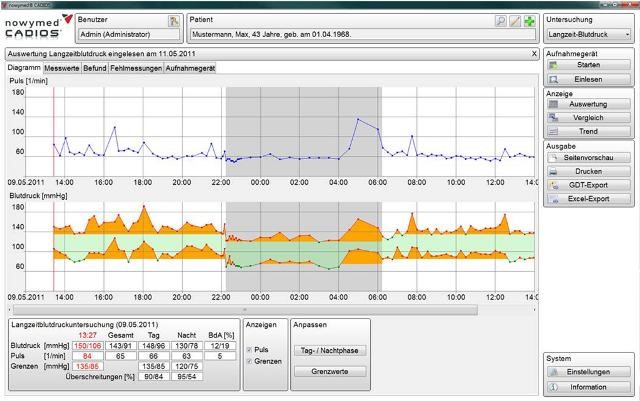
Task: Click the Grenzwerte button
Action: click(x=330, y=372)
